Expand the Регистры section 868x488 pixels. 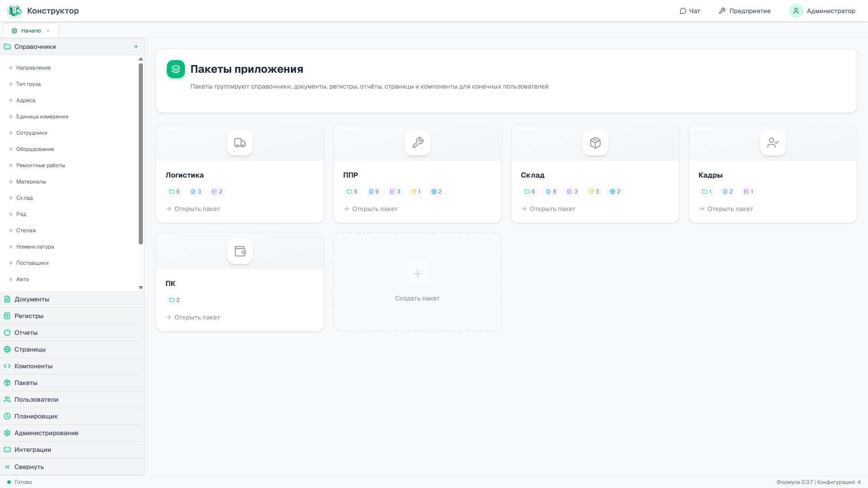coord(72,316)
